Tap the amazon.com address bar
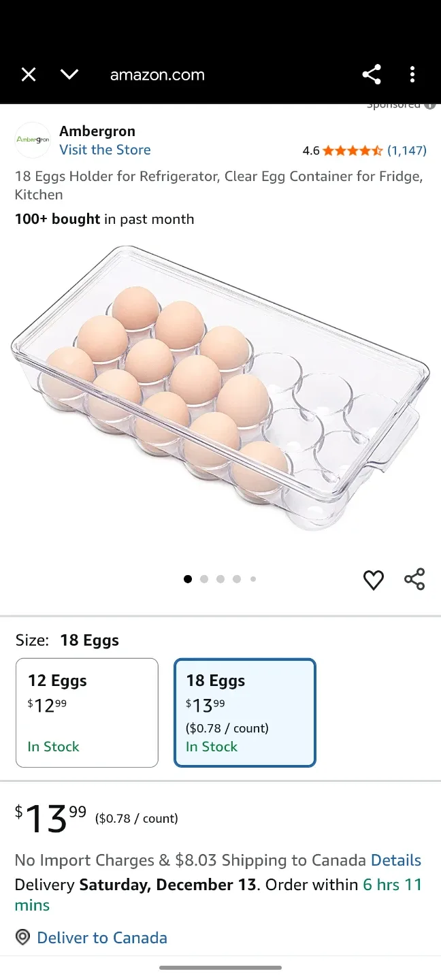Screen dimensions: 441x980 [x=157, y=75]
